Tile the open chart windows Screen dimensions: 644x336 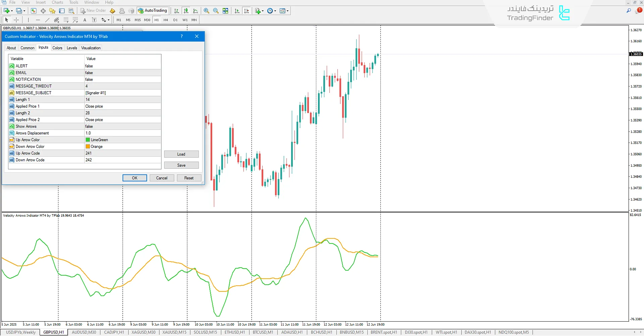click(225, 10)
